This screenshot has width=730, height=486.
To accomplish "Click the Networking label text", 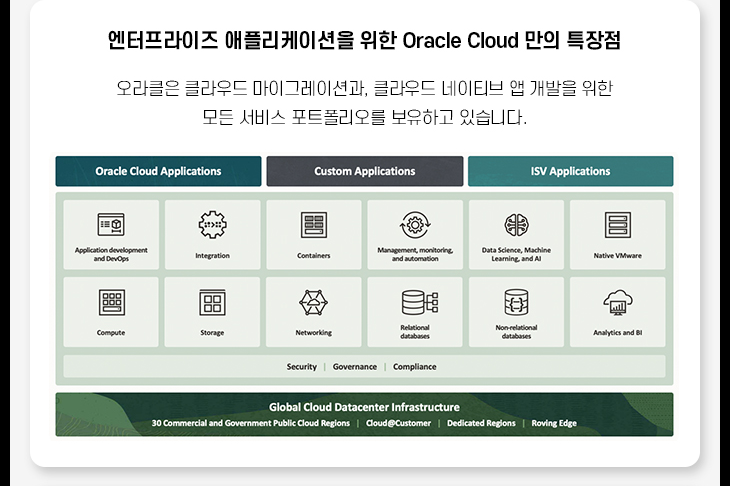I will pos(313,333).
